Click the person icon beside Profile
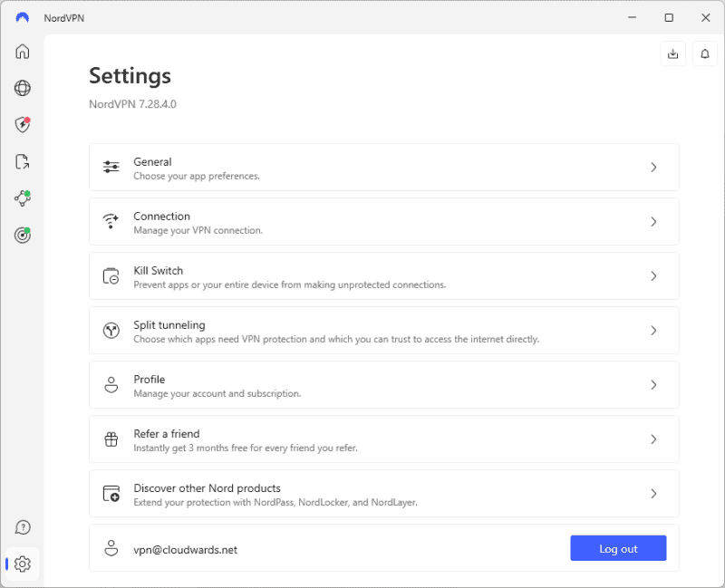The width and height of the screenshot is (725, 588). click(x=111, y=385)
